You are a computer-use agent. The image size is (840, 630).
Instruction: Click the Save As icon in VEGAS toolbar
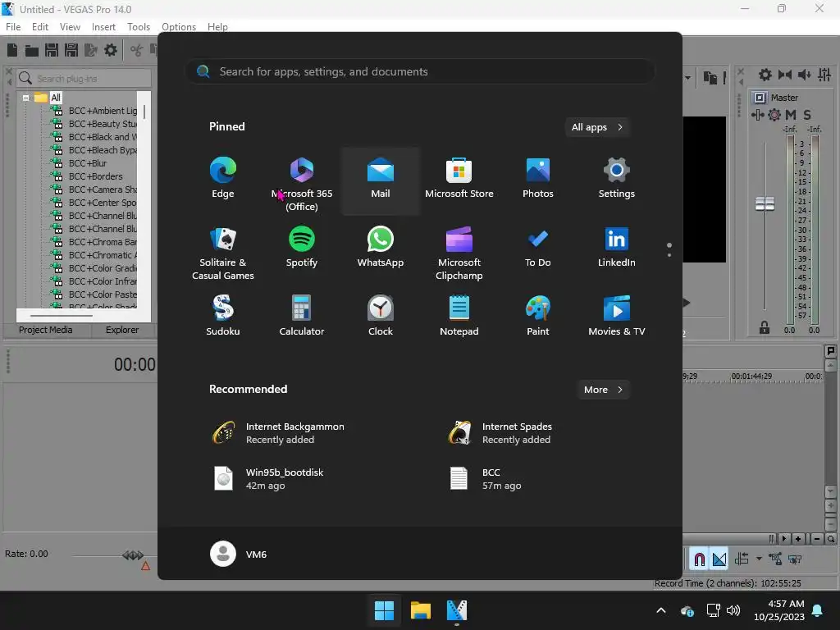pos(71,50)
